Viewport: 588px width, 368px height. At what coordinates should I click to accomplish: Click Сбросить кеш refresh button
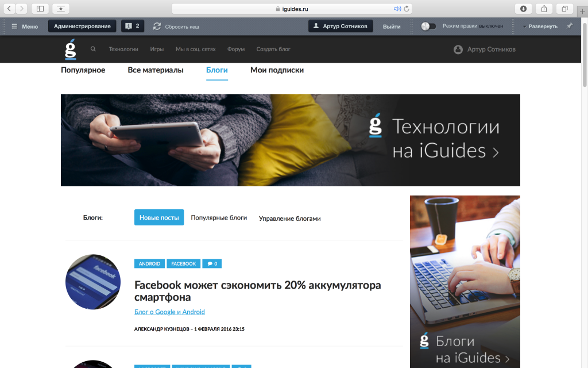176,26
